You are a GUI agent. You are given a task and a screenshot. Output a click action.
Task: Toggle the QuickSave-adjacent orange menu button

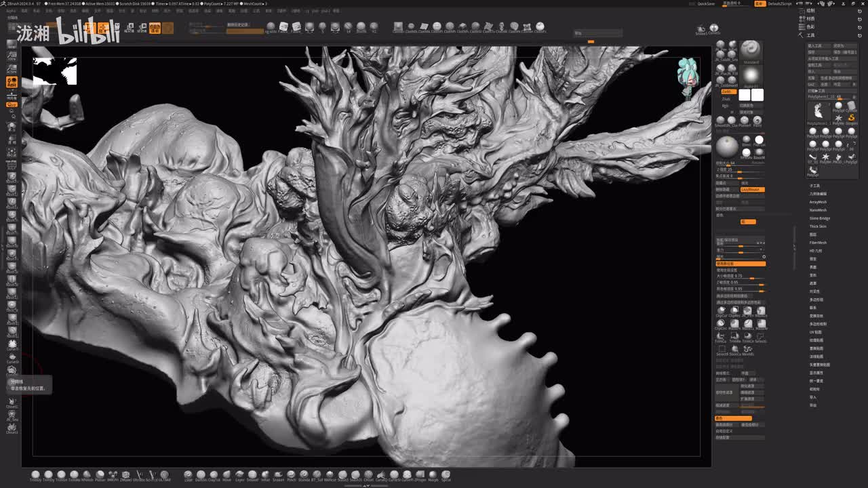click(759, 3)
